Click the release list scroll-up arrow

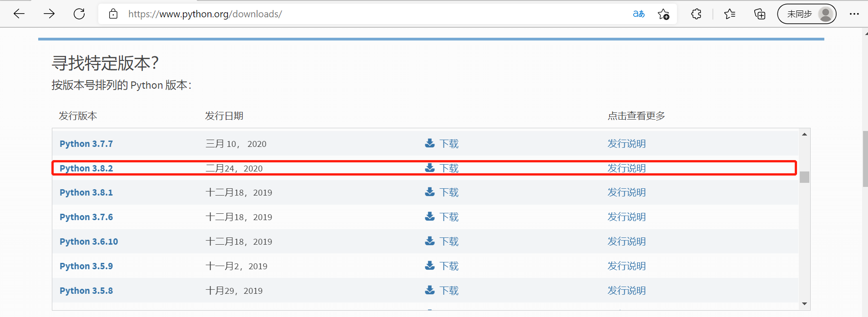[804, 134]
